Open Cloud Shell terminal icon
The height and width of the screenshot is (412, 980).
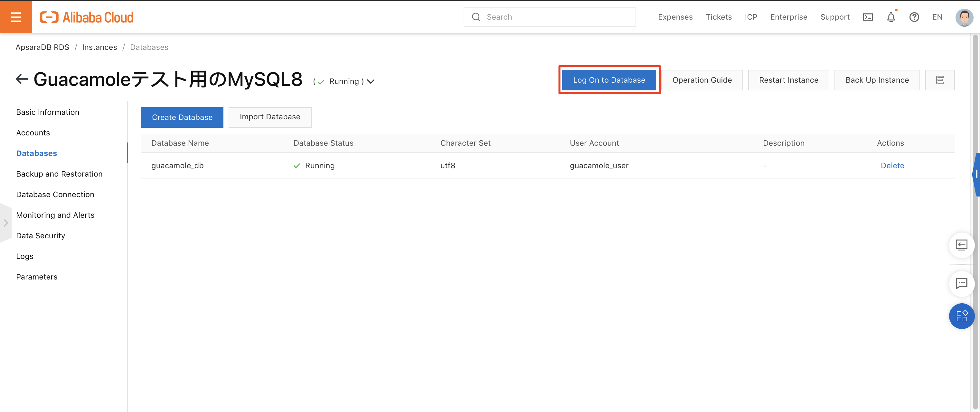pos(868,17)
